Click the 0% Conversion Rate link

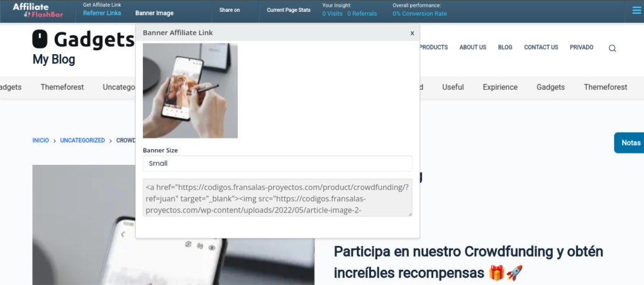point(419,14)
